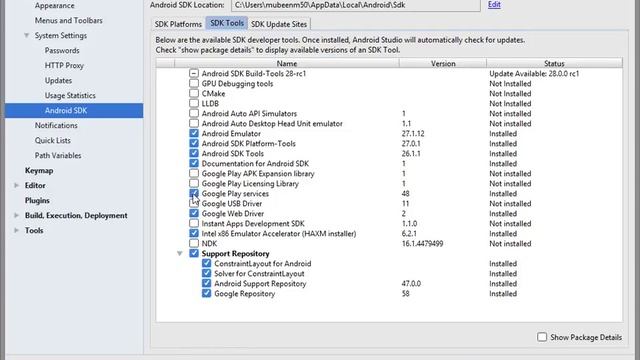The image size is (640, 360).
Task: Click Google Repository version 58
Action: point(405,293)
